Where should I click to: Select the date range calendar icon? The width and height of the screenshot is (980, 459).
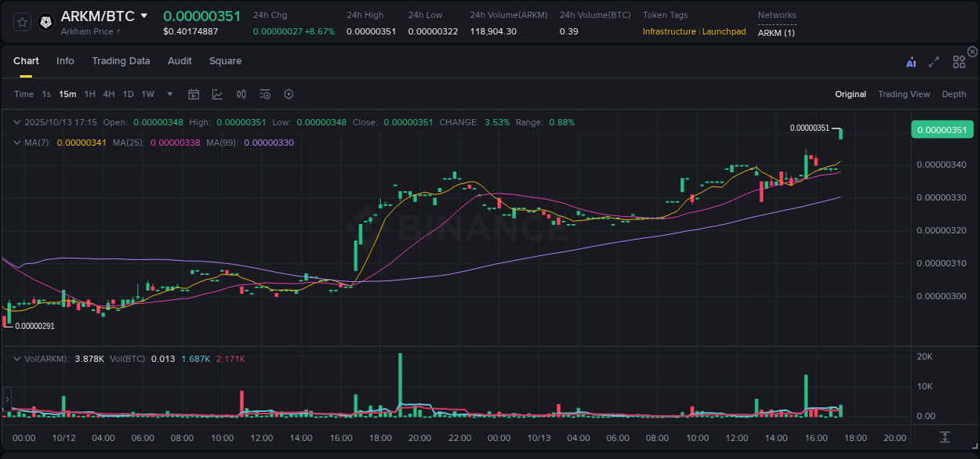coord(194,94)
